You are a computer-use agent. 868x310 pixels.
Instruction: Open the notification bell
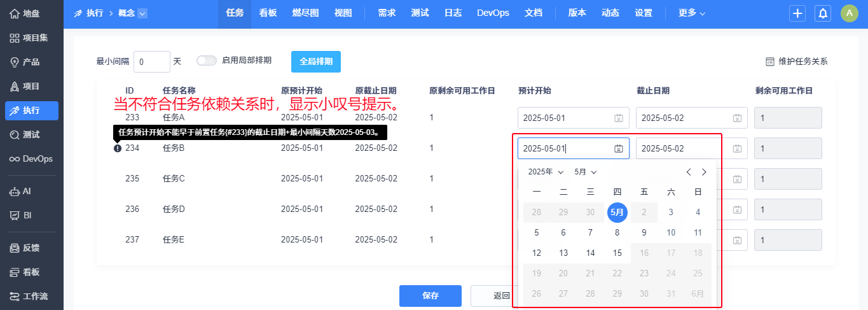pyautogui.click(x=823, y=13)
